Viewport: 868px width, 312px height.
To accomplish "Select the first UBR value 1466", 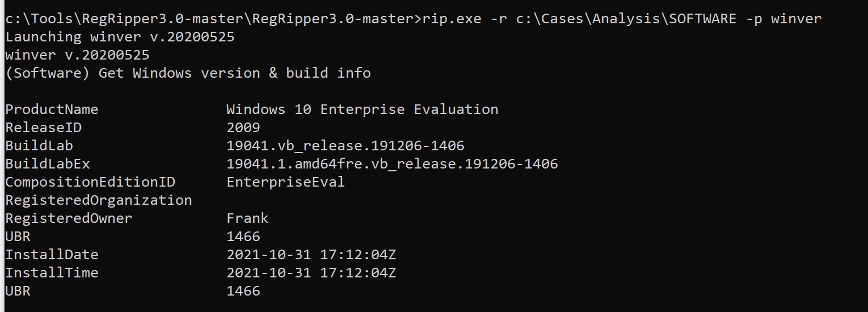I will pyautogui.click(x=243, y=237).
